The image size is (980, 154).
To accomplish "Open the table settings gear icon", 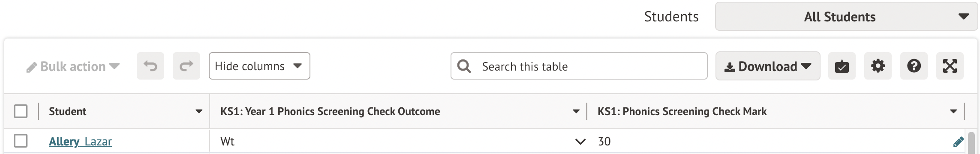I will pyautogui.click(x=878, y=66).
